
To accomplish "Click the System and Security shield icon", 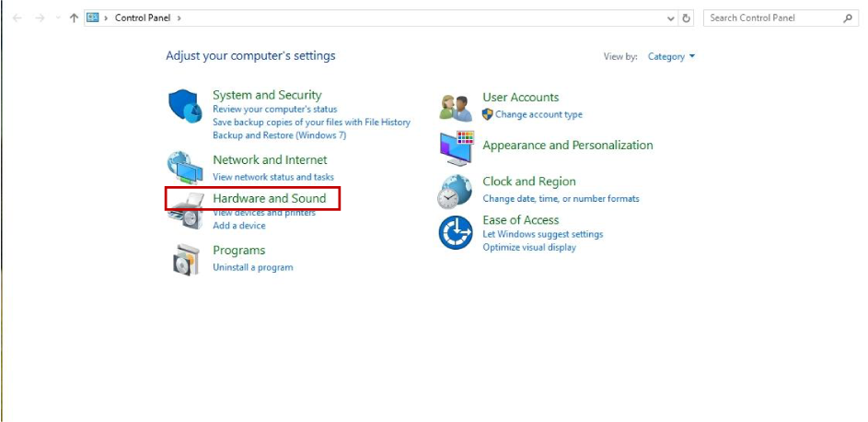I will click(x=185, y=106).
